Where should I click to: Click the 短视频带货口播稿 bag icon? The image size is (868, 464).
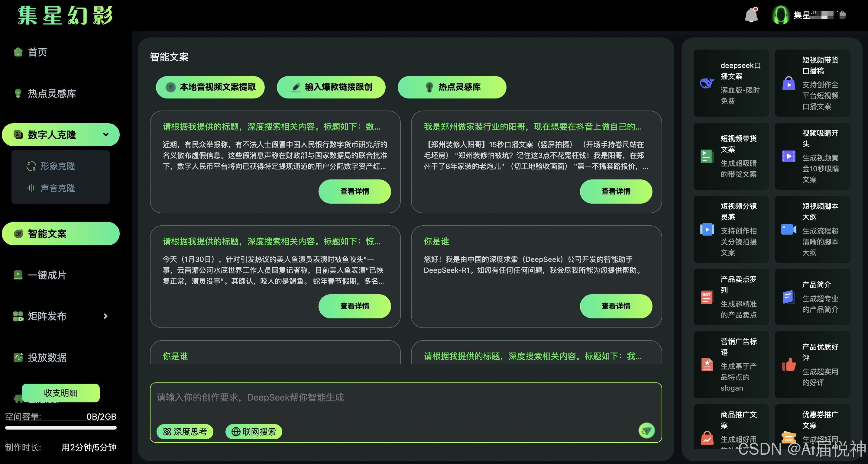coord(789,83)
